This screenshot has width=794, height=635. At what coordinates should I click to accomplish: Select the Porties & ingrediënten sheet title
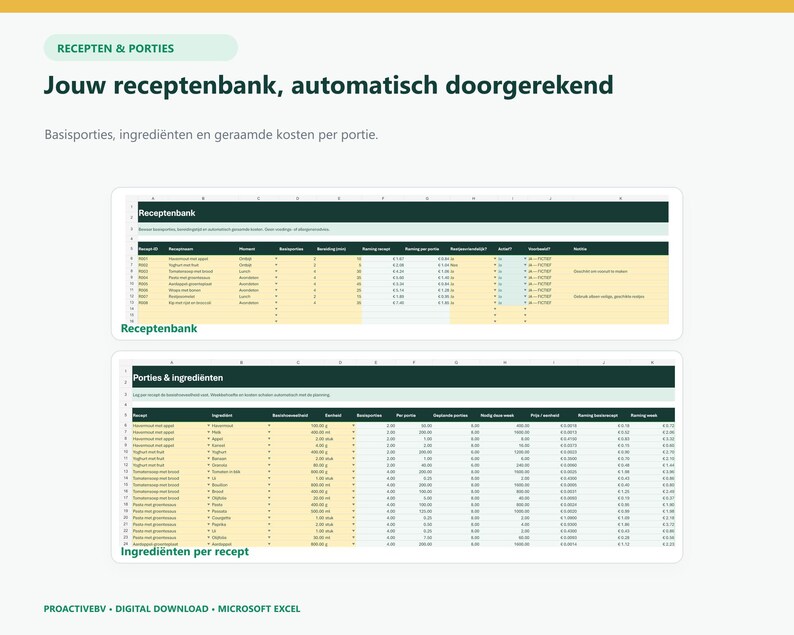pyautogui.click(x=178, y=378)
